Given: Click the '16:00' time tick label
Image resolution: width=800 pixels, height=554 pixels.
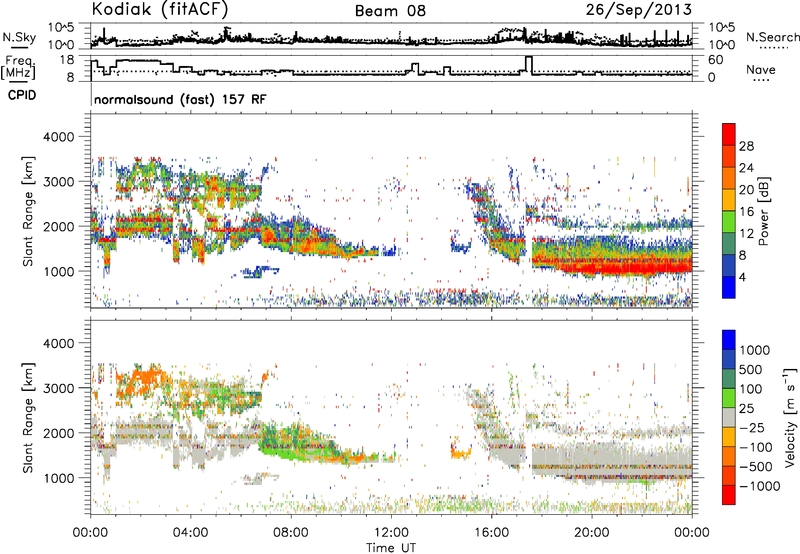Looking at the screenshot, I should click(x=491, y=533).
